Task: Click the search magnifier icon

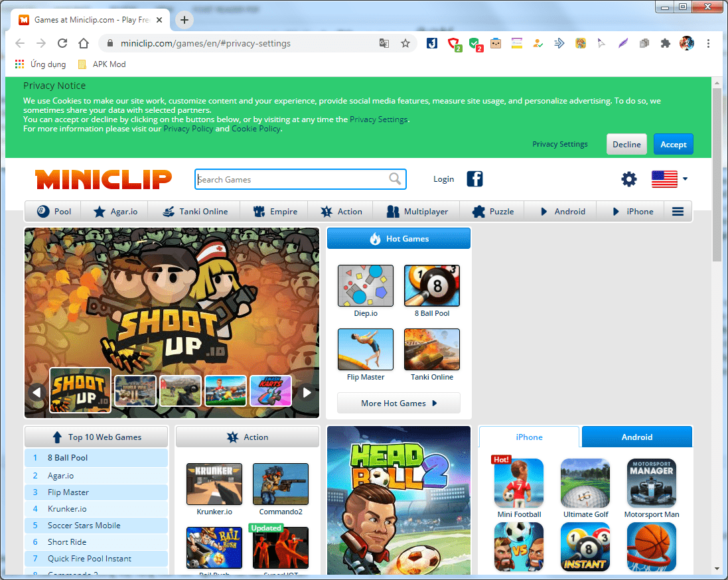Action: tap(395, 179)
